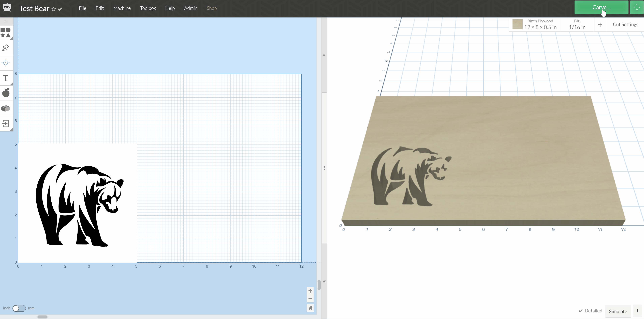Screen dimensions: 644x319
Task: Star the Test Bear project
Action: coord(53,9)
